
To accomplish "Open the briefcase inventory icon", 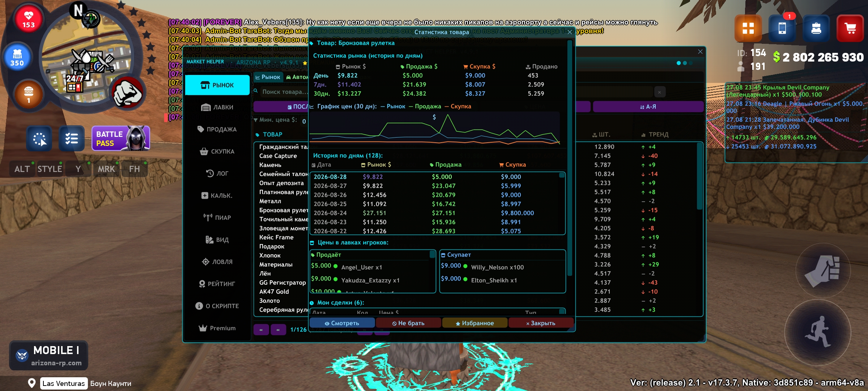I will 816,28.
